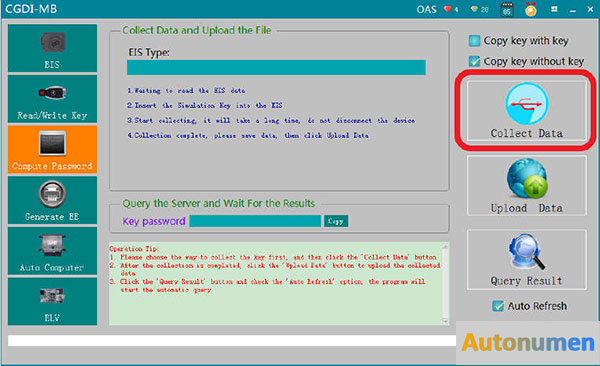This screenshot has height=366, width=600.
Task: Click the Upload Data globe icon
Action: click(527, 178)
